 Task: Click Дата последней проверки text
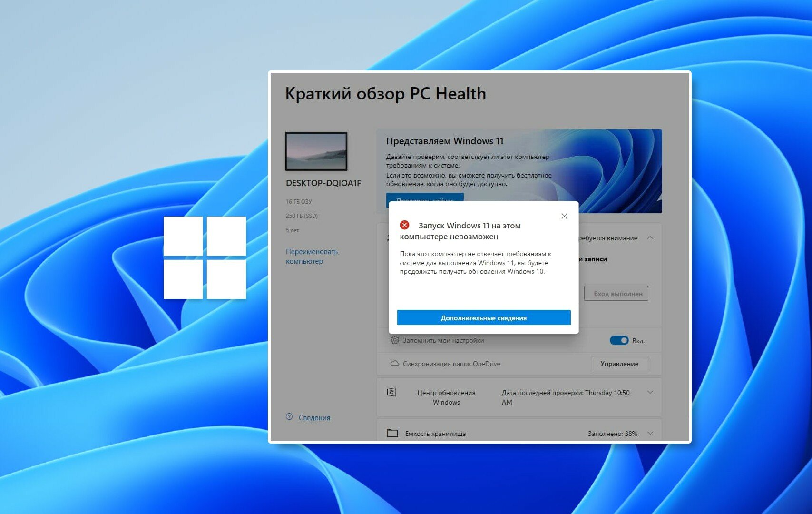pos(566,397)
